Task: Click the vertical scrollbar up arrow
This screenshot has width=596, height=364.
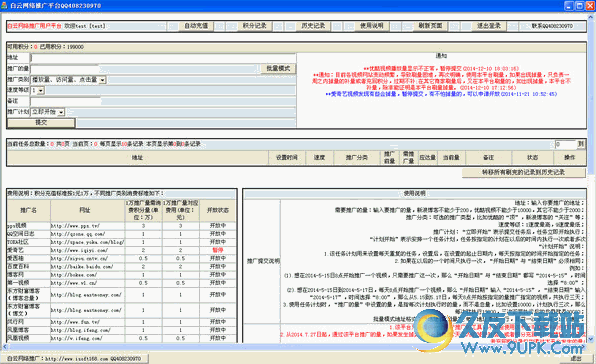Action: click(x=591, y=17)
